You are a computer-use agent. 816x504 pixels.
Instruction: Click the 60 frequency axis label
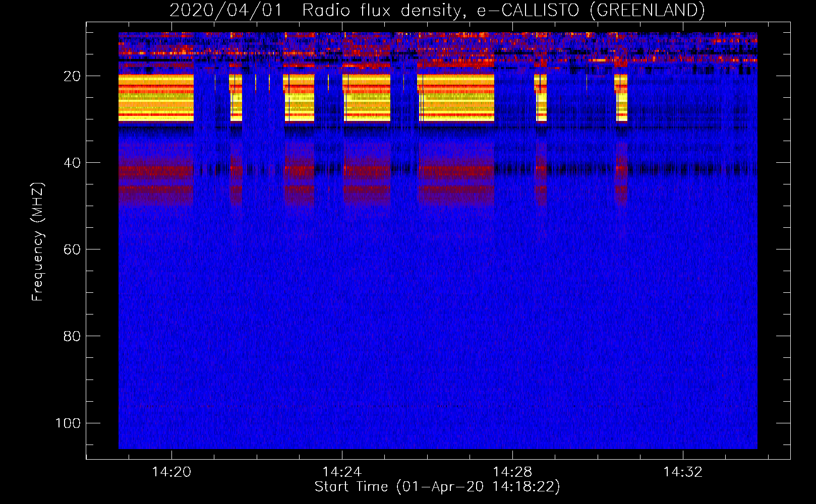click(72, 249)
